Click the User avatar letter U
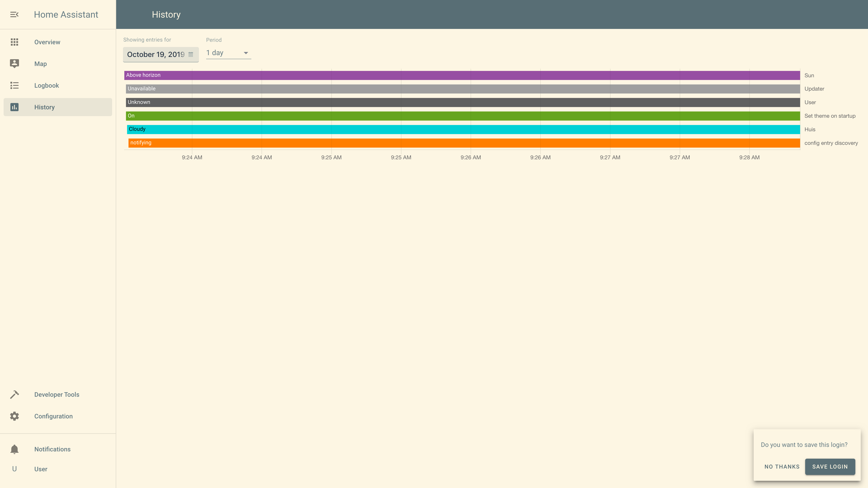Screen dimensions: 868x488 click(14, 469)
